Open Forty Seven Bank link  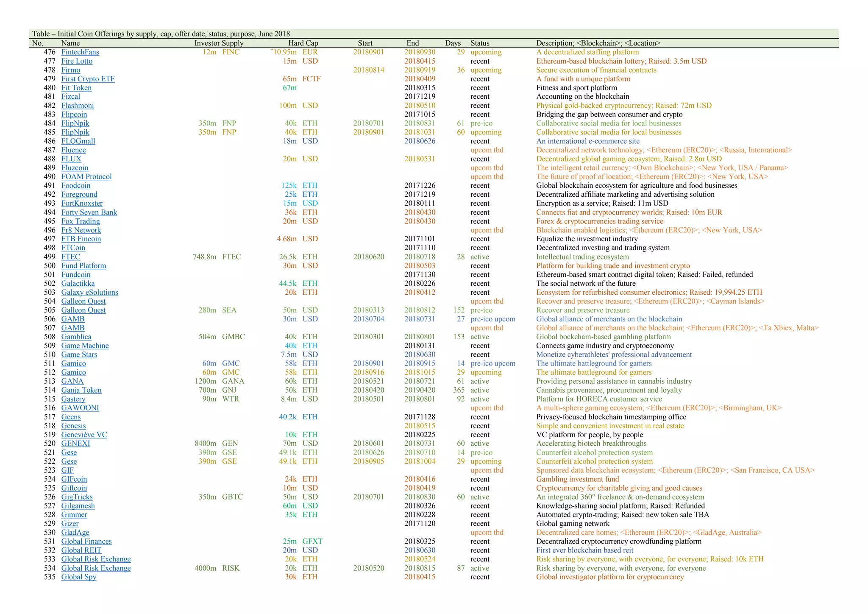pyautogui.click(x=89, y=212)
